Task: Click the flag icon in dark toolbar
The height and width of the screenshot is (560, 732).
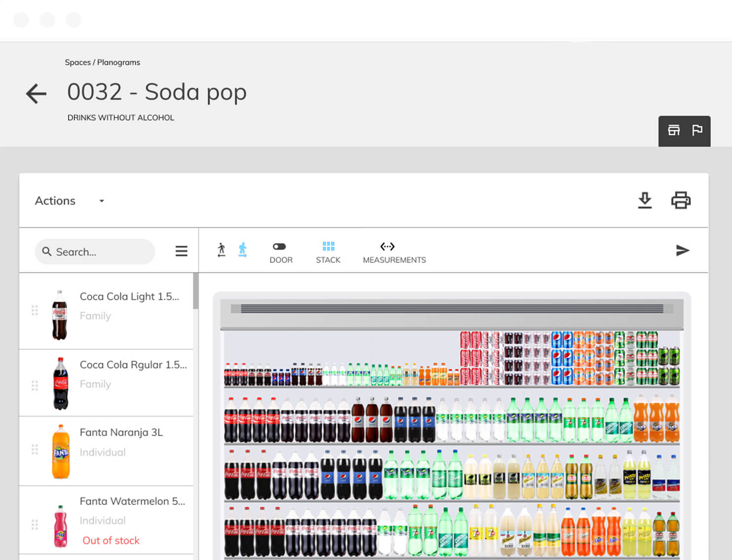Action: [697, 130]
